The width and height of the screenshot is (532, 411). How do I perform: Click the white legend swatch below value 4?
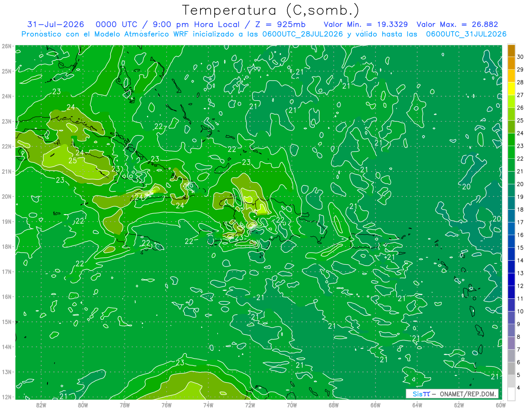pos(511,394)
